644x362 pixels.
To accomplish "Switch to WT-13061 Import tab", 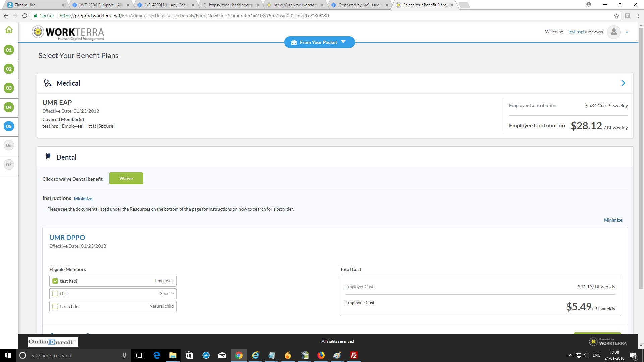I will [102, 5].
